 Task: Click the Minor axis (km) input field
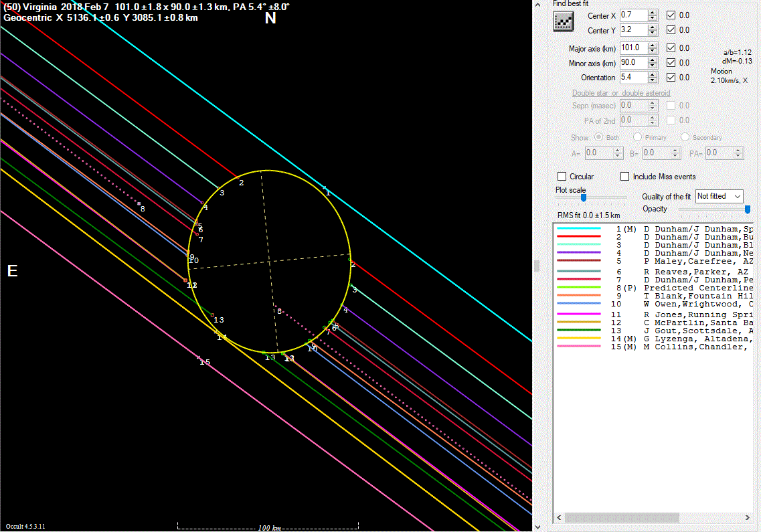click(634, 62)
